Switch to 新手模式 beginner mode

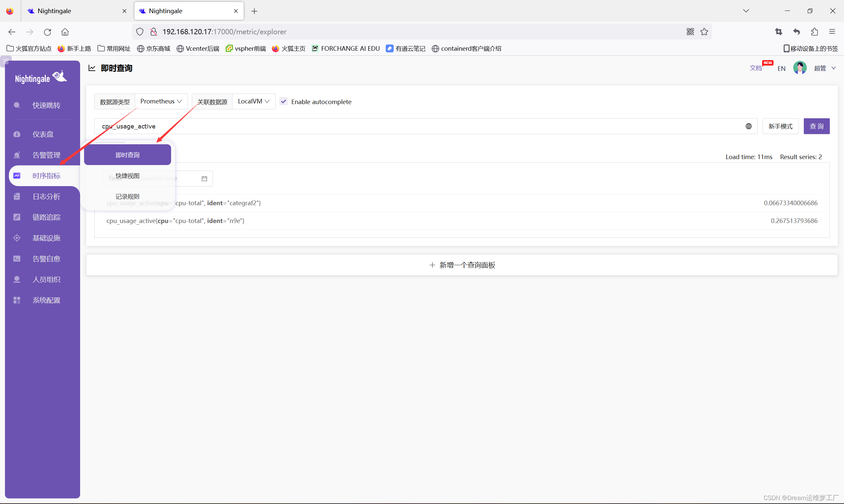780,126
